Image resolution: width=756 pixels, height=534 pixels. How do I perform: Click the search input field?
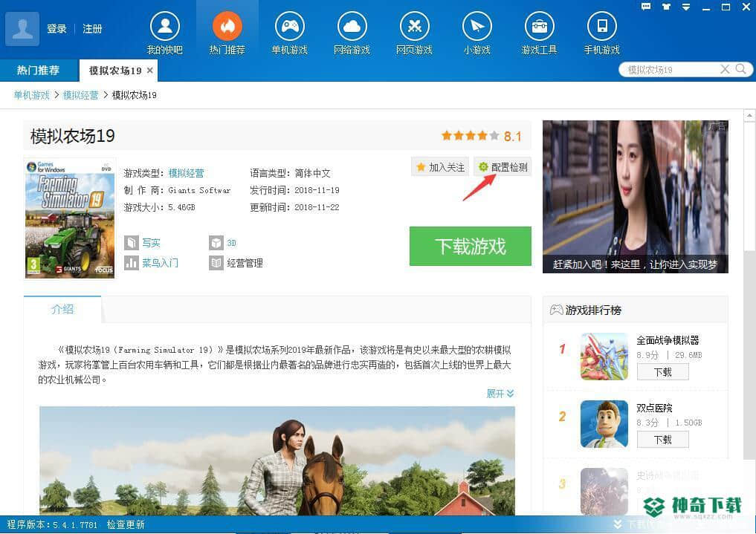(x=671, y=69)
